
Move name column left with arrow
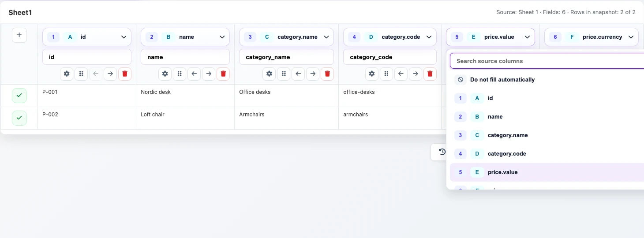click(x=194, y=74)
